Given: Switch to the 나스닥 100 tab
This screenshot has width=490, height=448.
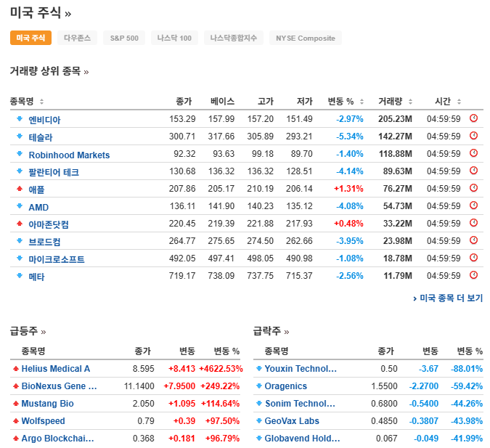Looking at the screenshot, I should point(174,38).
